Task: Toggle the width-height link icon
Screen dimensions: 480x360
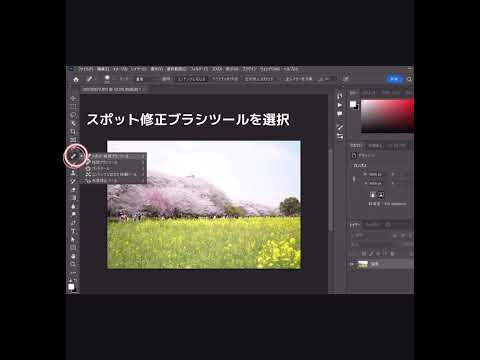Action: (x=354, y=179)
